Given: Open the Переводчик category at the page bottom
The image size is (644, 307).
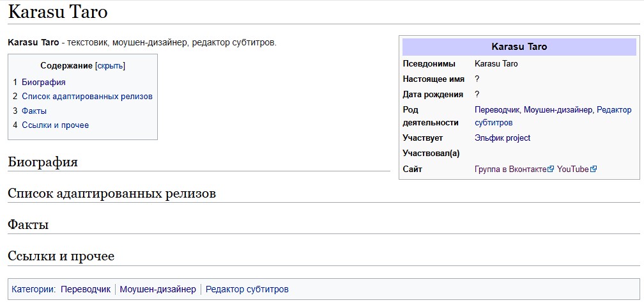Looking at the screenshot, I should pyautogui.click(x=86, y=289).
